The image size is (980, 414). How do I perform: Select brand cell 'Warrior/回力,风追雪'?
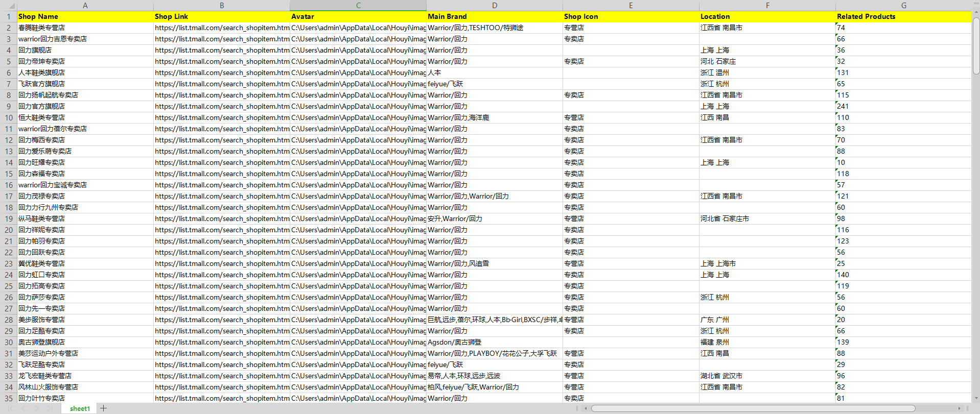(495, 263)
